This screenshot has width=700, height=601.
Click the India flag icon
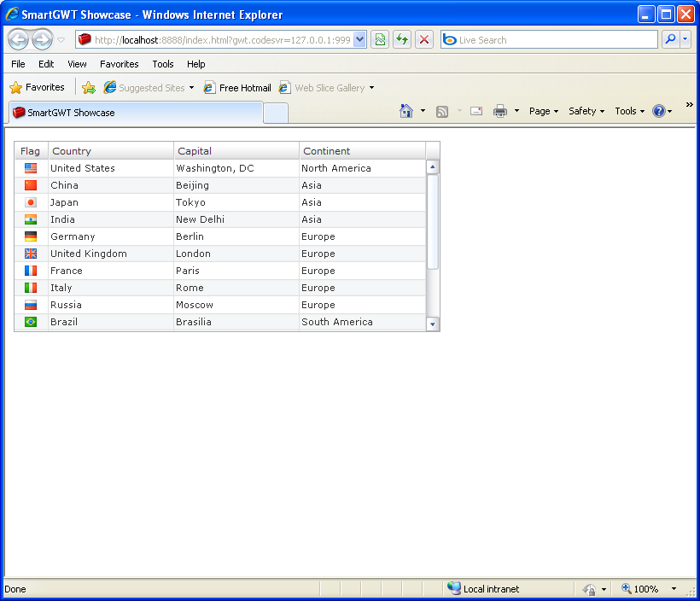pos(31,219)
